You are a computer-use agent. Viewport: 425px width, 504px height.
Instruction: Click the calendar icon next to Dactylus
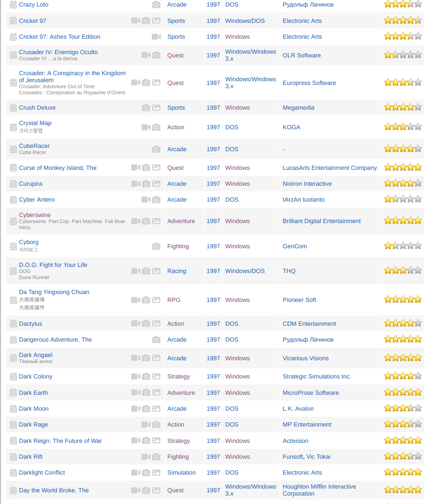pos(13,324)
